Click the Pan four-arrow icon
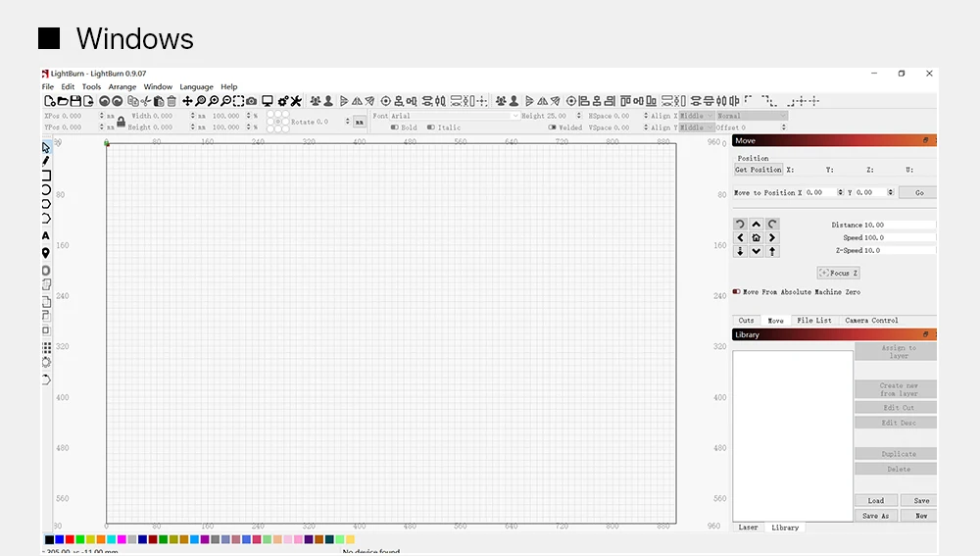 (x=187, y=101)
